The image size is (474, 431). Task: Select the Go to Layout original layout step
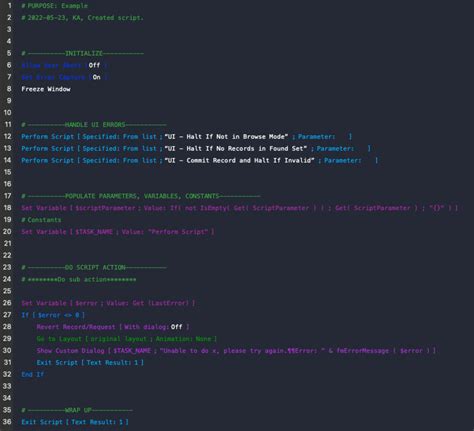[x=127, y=339]
